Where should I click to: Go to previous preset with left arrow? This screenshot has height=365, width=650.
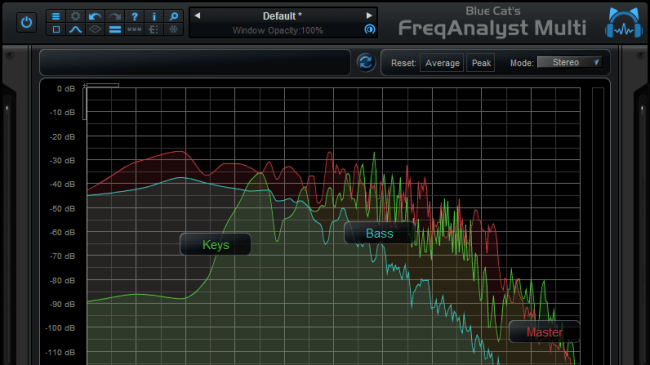pos(197,16)
